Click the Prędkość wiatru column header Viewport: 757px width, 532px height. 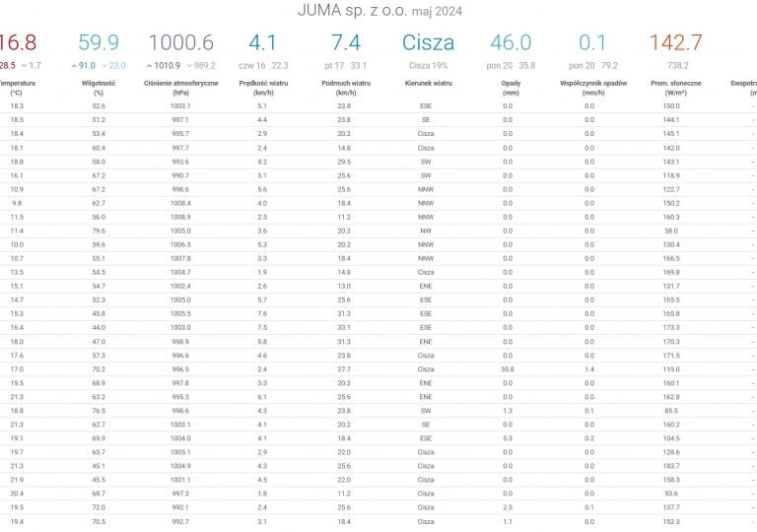(262, 84)
